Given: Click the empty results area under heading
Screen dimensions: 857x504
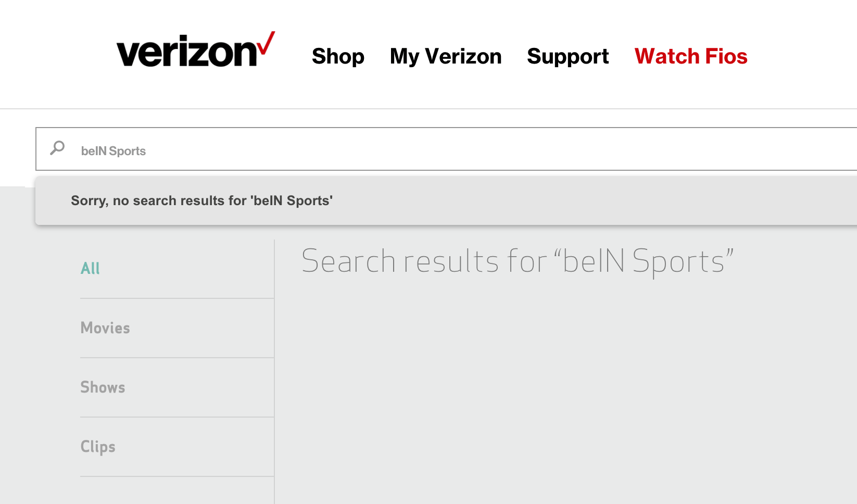Looking at the screenshot, I should coord(565,390).
